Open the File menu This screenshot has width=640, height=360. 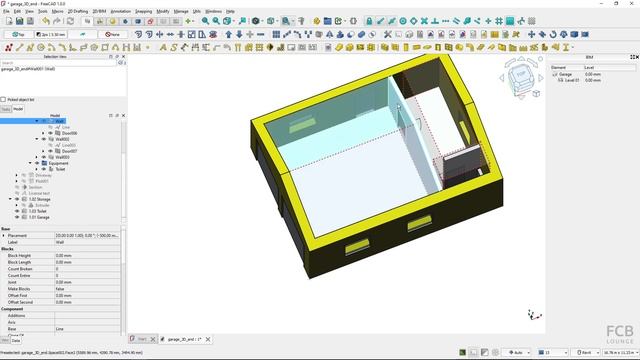(6, 11)
